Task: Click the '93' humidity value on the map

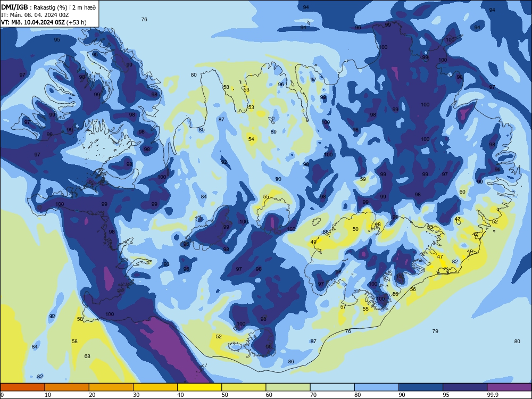Action: click(x=166, y=264)
